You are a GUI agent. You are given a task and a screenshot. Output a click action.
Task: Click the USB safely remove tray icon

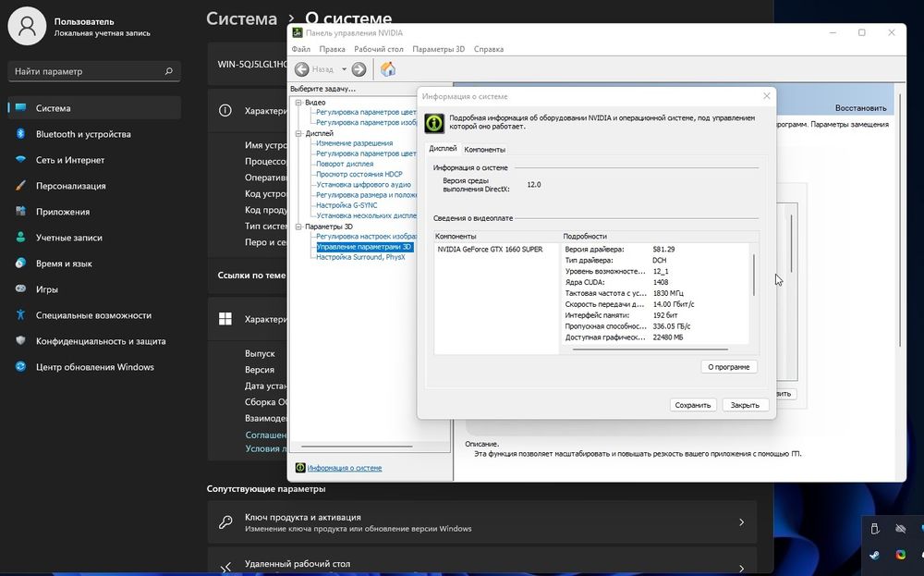[874, 529]
